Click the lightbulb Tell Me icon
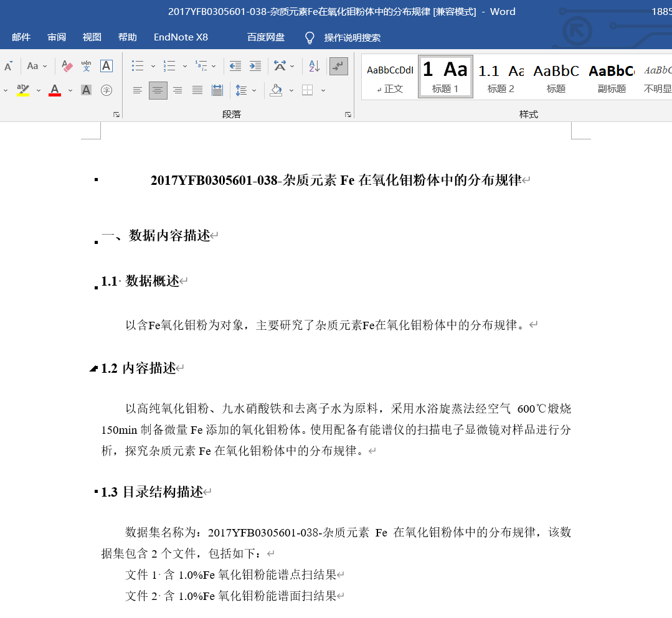Screen dimensions: 672x618 [310, 38]
